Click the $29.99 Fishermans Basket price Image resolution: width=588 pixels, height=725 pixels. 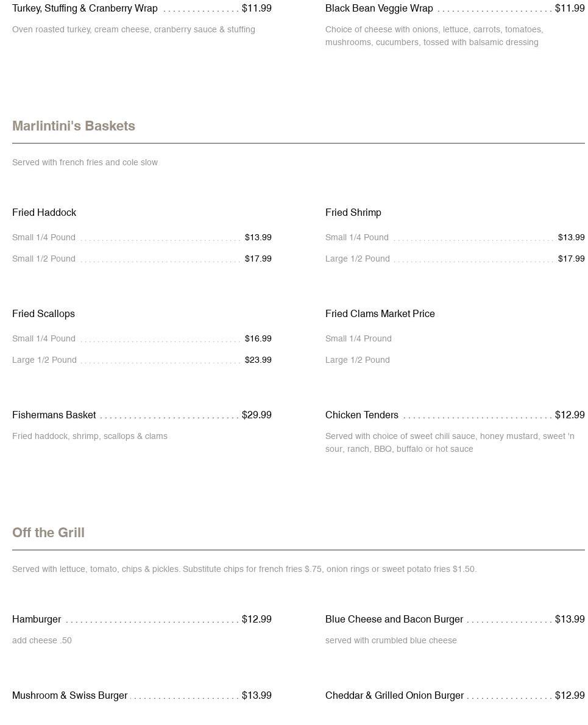(257, 415)
